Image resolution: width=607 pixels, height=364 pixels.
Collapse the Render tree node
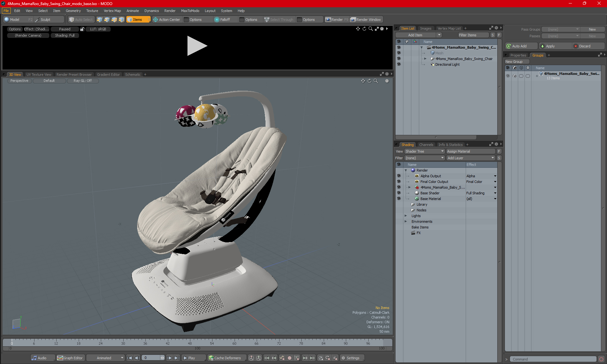[406, 170]
